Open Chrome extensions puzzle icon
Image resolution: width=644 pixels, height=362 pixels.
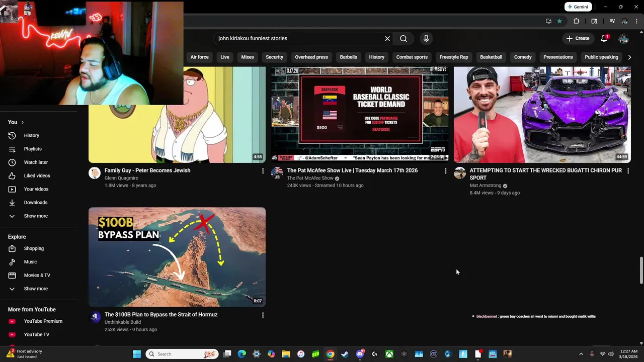click(x=577, y=21)
